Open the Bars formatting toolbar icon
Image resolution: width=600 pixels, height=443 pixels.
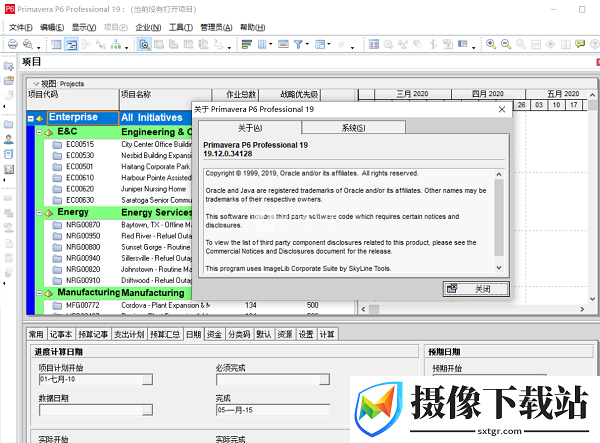click(247, 44)
